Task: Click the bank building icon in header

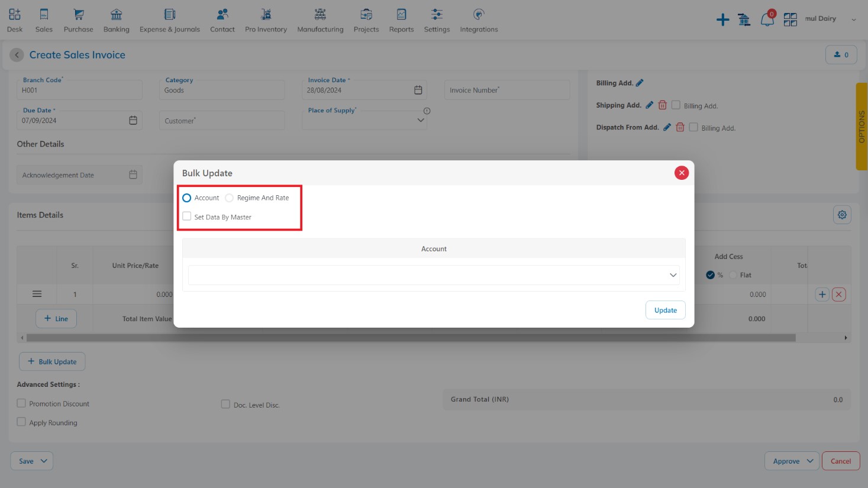Action: click(x=744, y=20)
